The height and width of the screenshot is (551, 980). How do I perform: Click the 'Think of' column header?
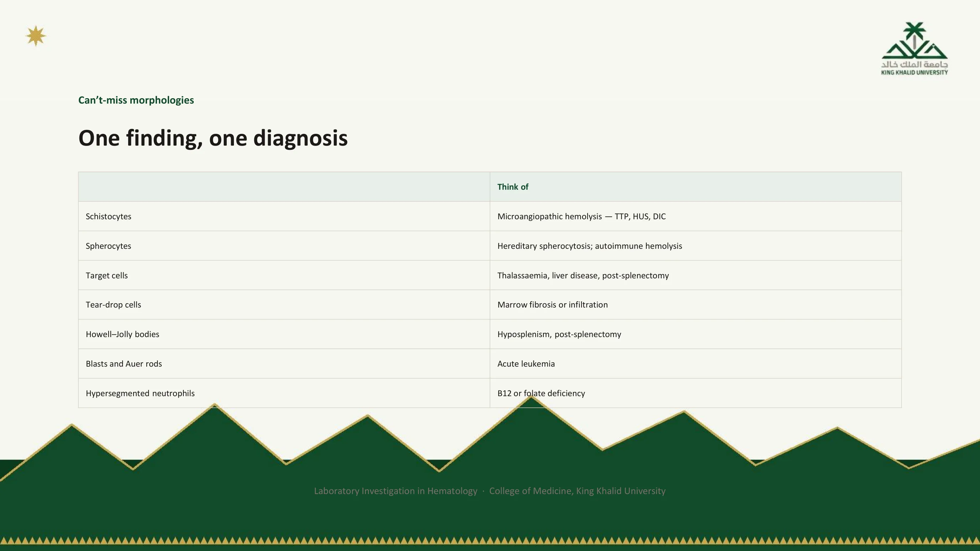(695, 187)
